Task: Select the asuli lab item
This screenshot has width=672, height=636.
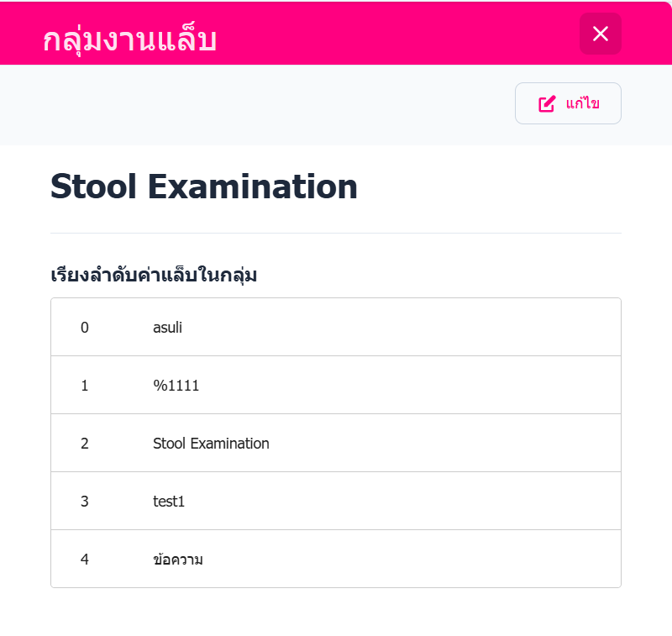Action: (x=167, y=328)
